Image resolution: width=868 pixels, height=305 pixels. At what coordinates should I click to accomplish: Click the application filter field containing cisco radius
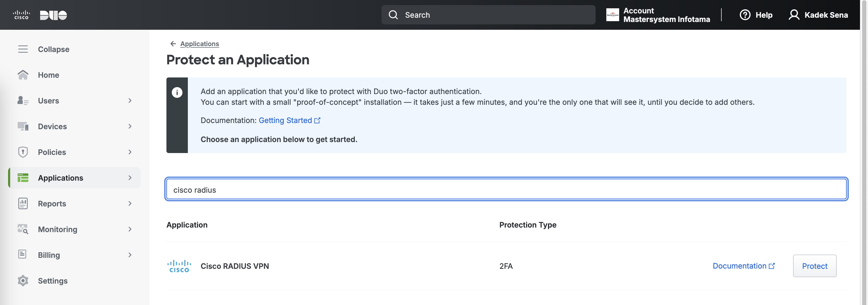[x=505, y=189]
